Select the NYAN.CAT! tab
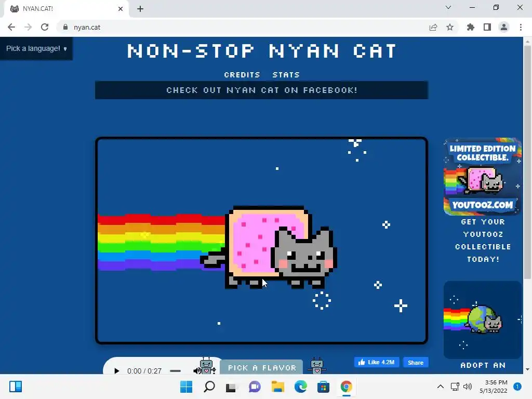The image size is (532, 399). 66,9
